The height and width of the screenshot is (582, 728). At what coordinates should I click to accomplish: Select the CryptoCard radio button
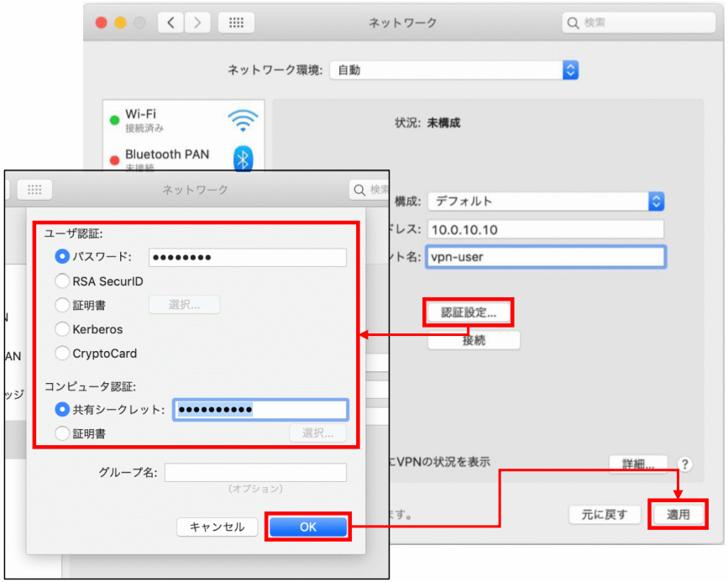coord(61,354)
